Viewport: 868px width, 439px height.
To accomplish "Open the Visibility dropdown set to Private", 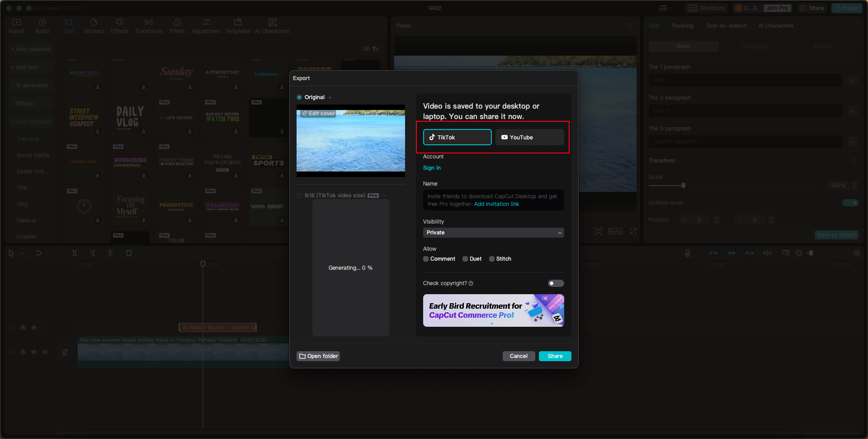I will (494, 233).
